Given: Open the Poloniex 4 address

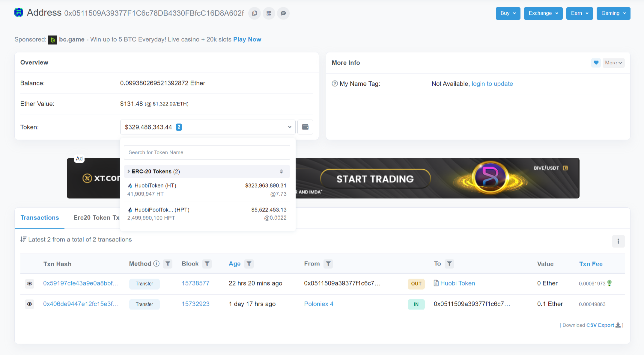Looking at the screenshot, I should click(x=319, y=304).
